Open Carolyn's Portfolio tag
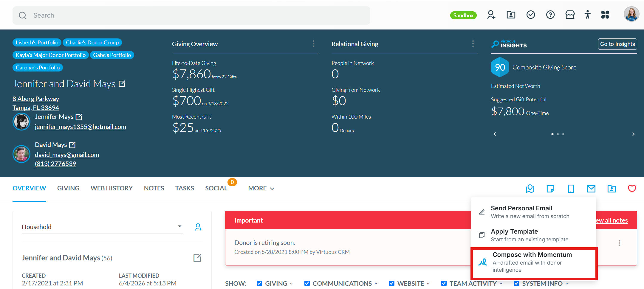The width and height of the screenshot is (644, 289). pyautogui.click(x=38, y=68)
